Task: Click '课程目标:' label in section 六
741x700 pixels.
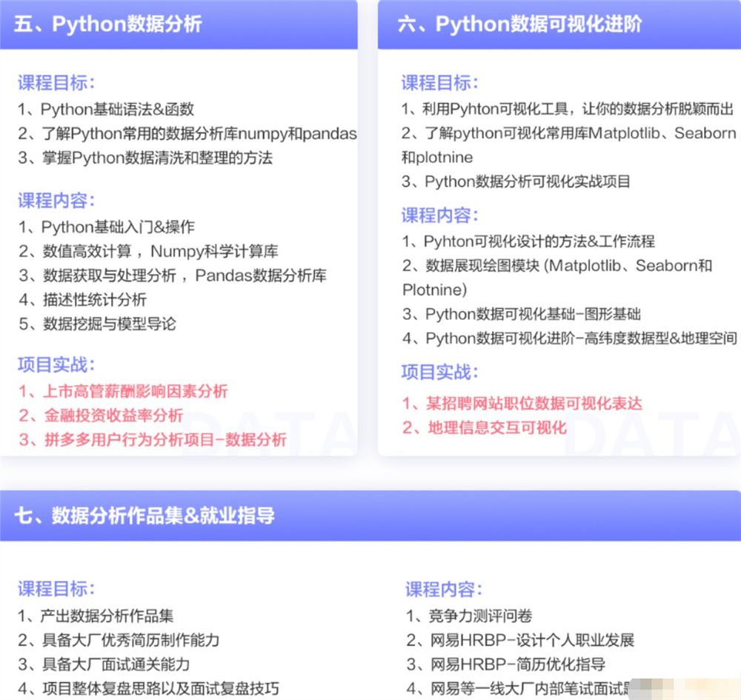Action: point(440,83)
